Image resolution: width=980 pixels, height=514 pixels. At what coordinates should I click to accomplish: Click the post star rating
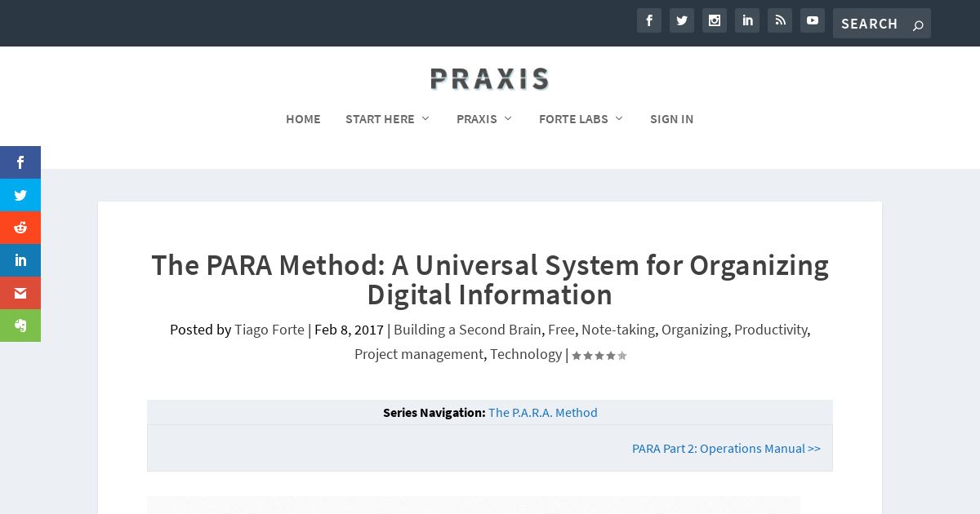[599, 356]
